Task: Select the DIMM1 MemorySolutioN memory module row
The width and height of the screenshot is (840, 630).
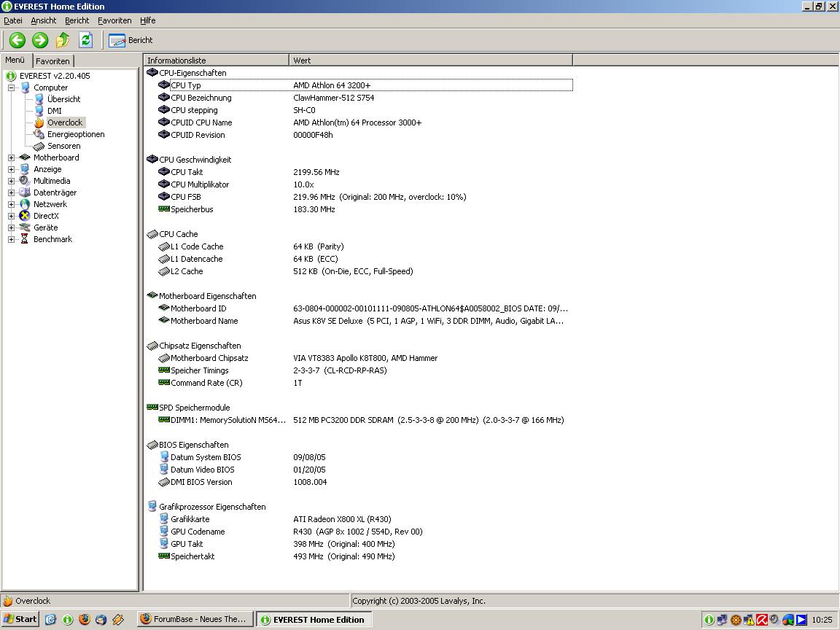Action: click(x=365, y=420)
